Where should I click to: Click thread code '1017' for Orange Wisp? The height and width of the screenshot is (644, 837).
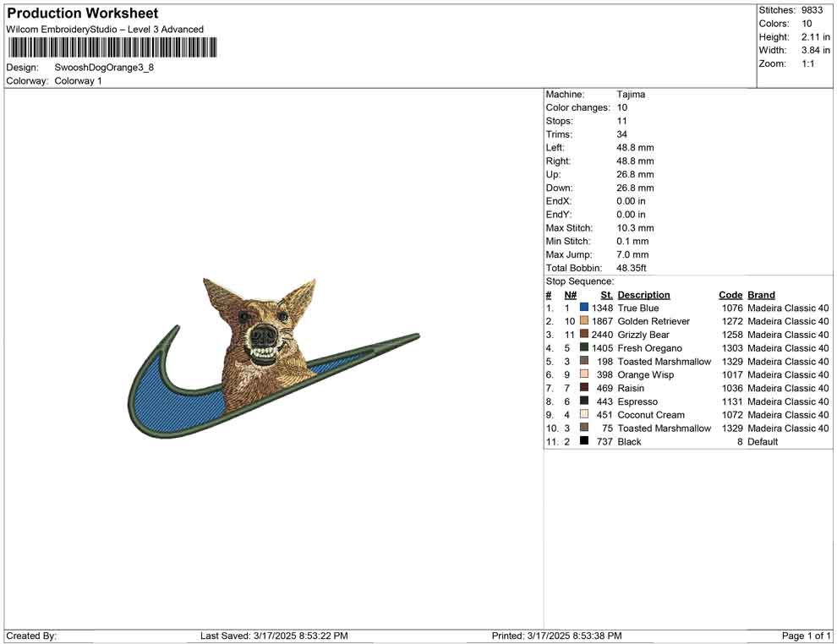(x=732, y=374)
